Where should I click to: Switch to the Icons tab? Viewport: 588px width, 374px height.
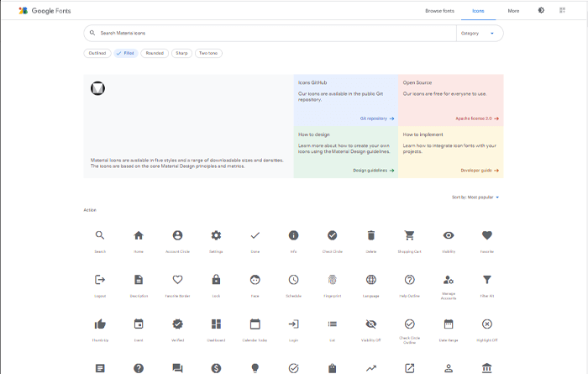478,11
